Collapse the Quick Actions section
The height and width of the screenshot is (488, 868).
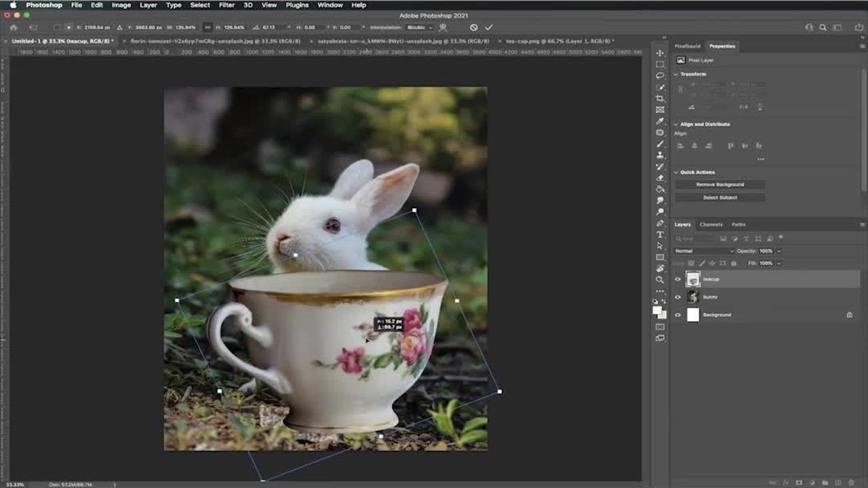(676, 172)
